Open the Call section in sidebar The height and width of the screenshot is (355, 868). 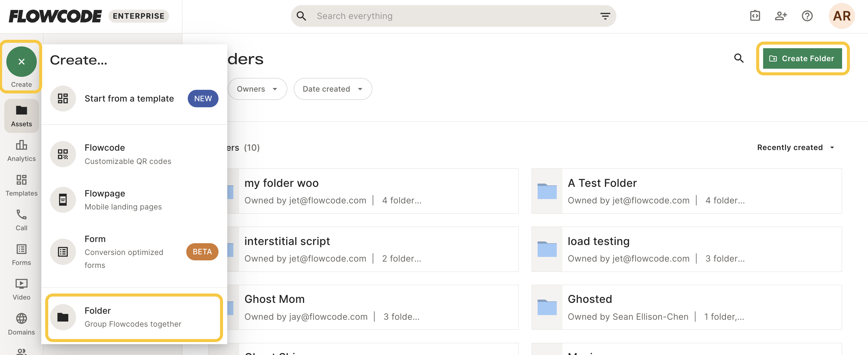21,220
